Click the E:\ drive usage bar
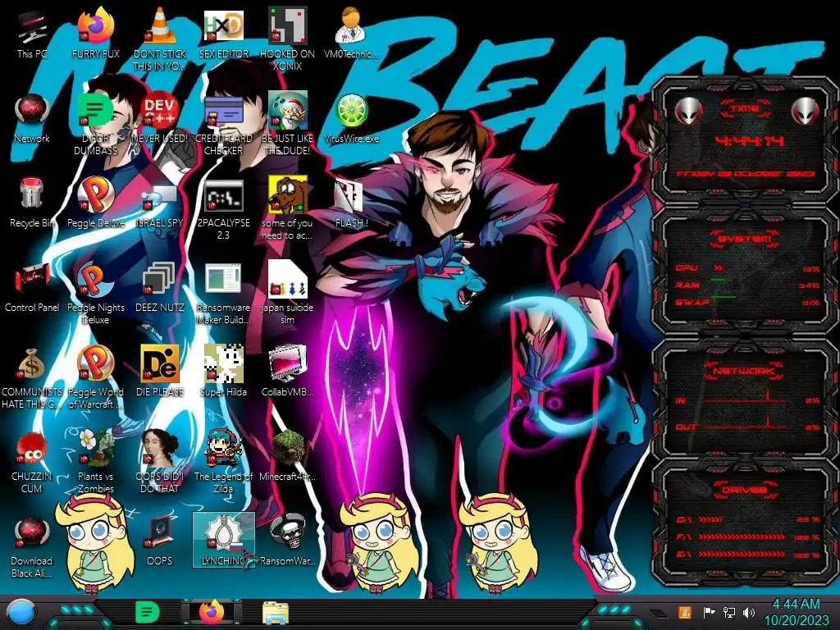840x630 pixels. point(742,555)
